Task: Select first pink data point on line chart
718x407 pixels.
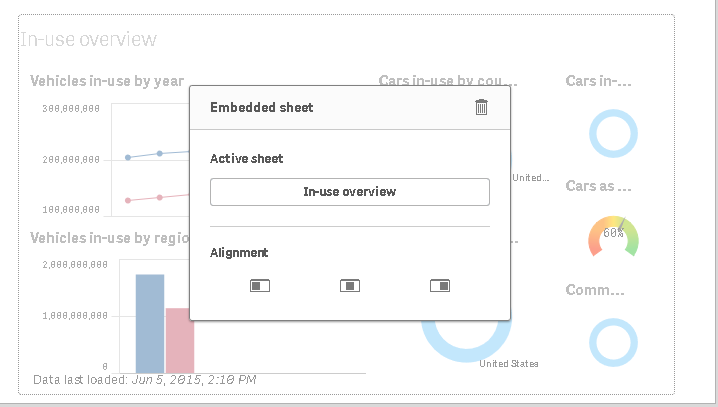Action: (128, 201)
